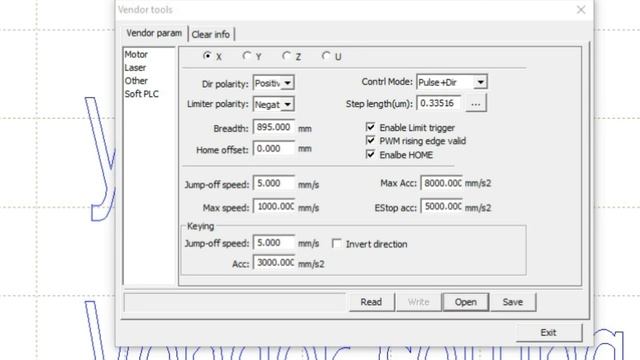Image resolution: width=640 pixels, height=360 pixels.
Task: Close the Vendor tools dialog
Action: point(581,9)
